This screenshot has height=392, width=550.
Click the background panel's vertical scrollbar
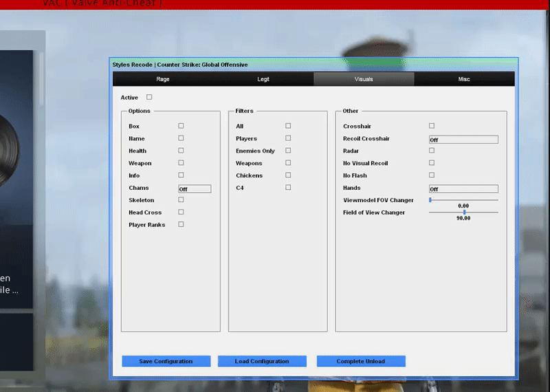point(41,78)
